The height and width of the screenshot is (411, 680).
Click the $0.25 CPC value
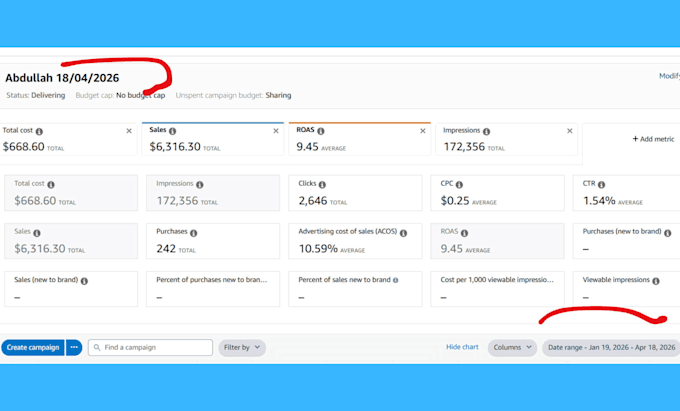pyautogui.click(x=455, y=201)
